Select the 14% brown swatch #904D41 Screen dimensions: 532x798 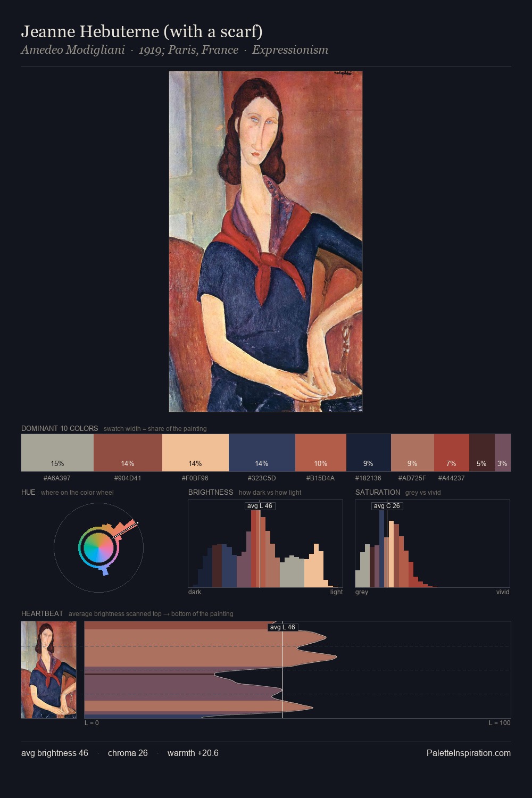128,453
